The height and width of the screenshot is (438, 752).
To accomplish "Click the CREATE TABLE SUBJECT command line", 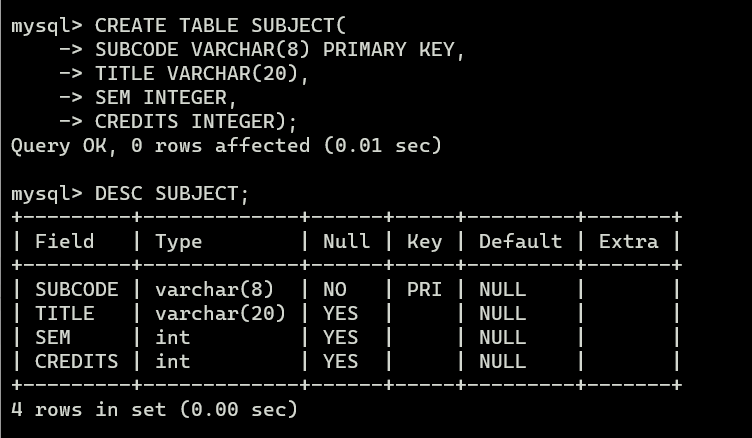I will click(x=178, y=26).
